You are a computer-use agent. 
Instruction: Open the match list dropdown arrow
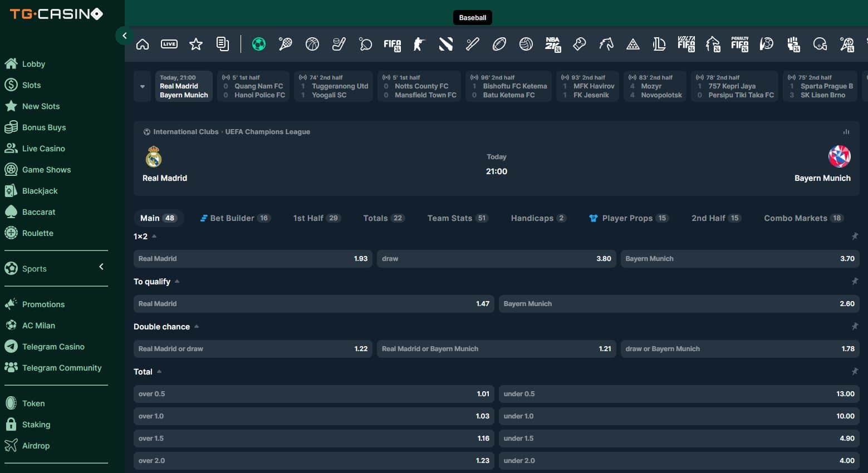click(143, 86)
